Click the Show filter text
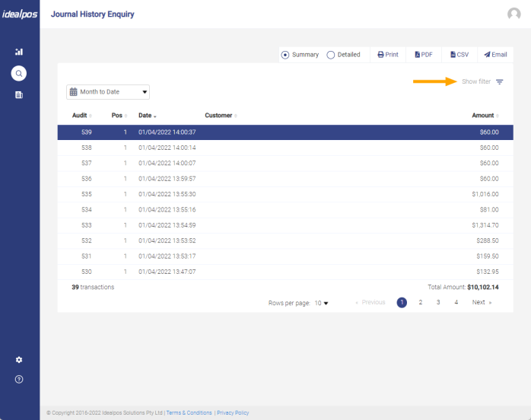 (476, 81)
